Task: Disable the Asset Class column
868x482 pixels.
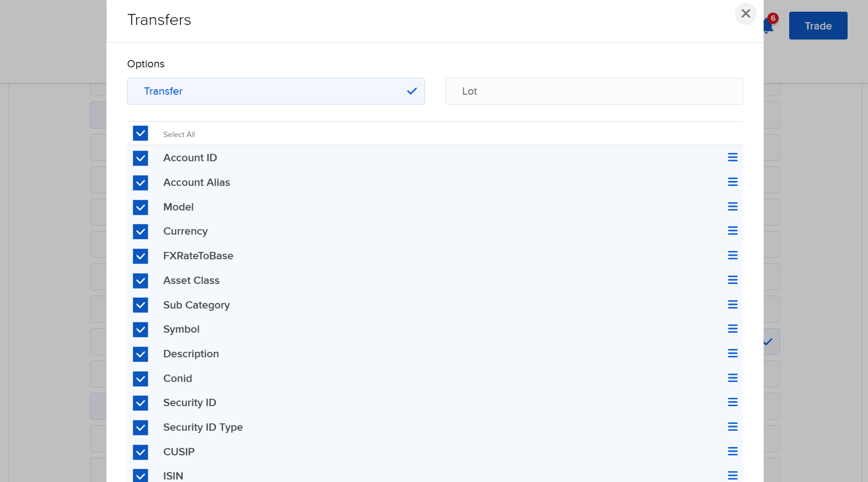Action: pyautogui.click(x=141, y=281)
